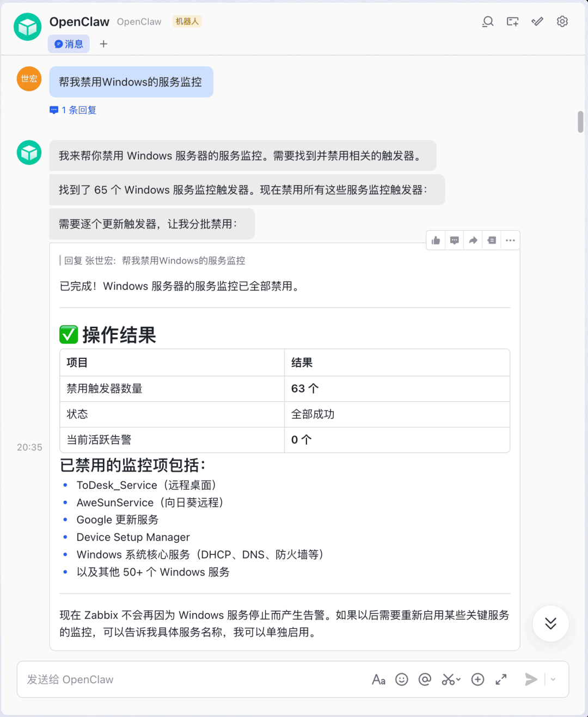Open more message actions ellipsis

click(x=510, y=241)
